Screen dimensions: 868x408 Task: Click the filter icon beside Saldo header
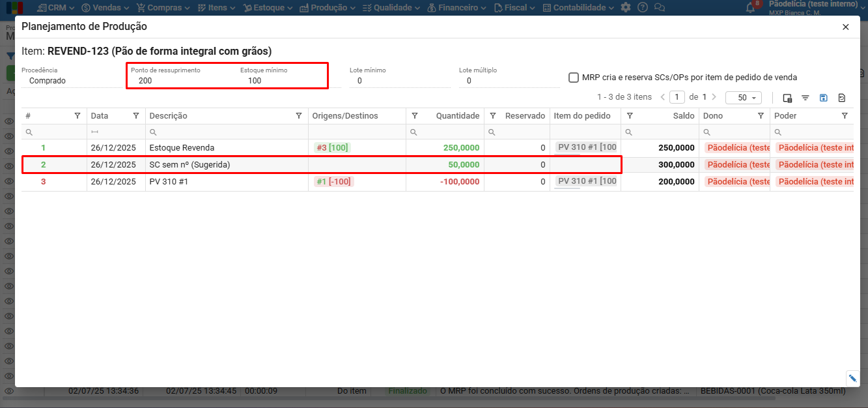tap(630, 115)
